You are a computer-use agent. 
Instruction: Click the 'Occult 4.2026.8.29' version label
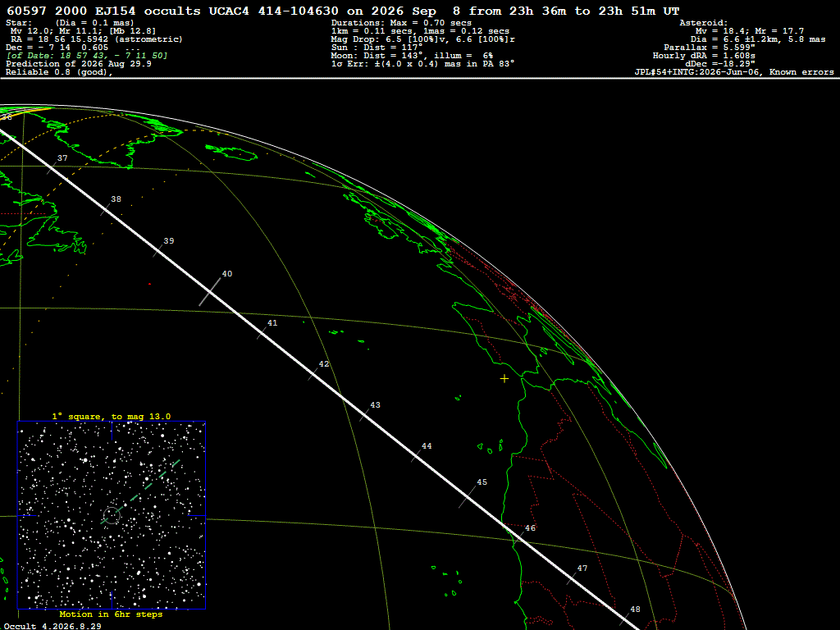pos(52,626)
